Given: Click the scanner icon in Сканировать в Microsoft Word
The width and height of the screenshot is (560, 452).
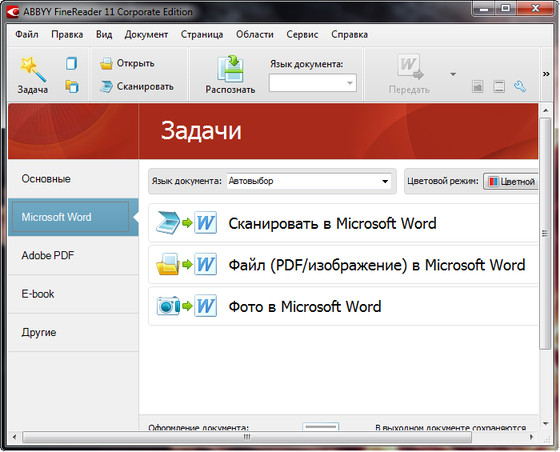Looking at the screenshot, I should click(x=168, y=223).
